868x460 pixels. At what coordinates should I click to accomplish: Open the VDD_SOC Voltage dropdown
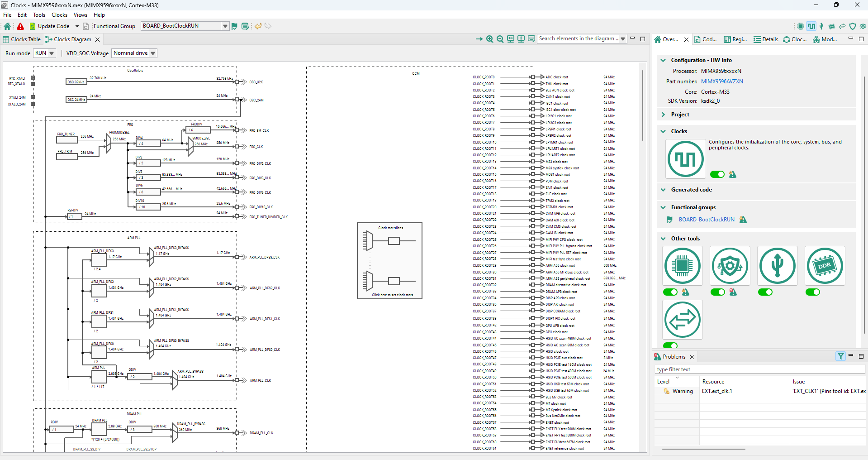[x=134, y=53]
